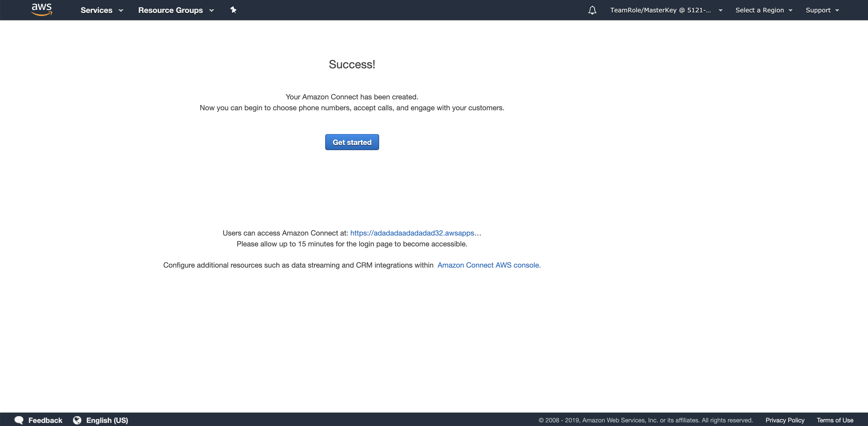Expand the Resource Groups dropdown arrow
Viewport: 868px width, 426px height.
pyautogui.click(x=212, y=10)
